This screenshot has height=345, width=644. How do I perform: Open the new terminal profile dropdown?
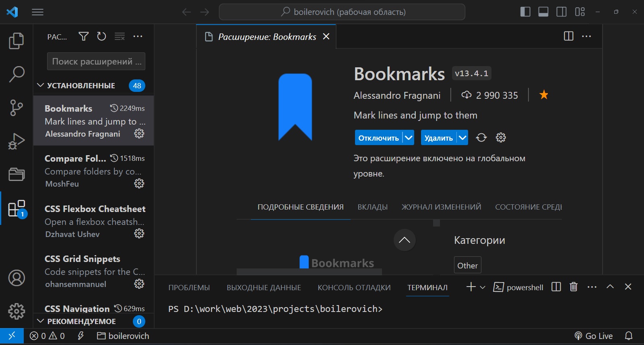483,287
